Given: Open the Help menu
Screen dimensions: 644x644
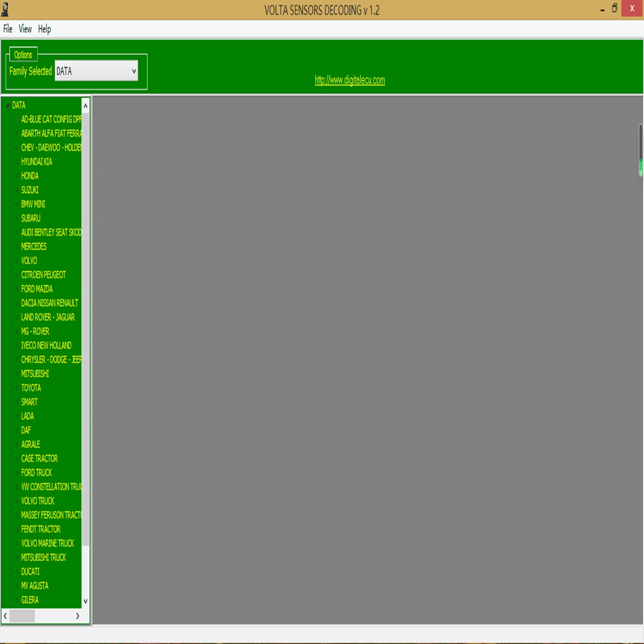Looking at the screenshot, I should (x=44, y=29).
